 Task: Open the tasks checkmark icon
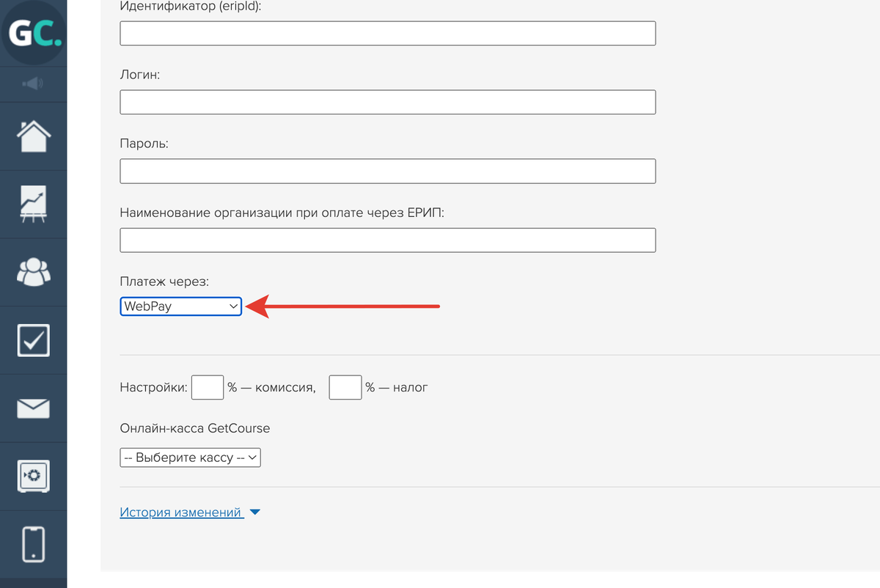click(33, 340)
